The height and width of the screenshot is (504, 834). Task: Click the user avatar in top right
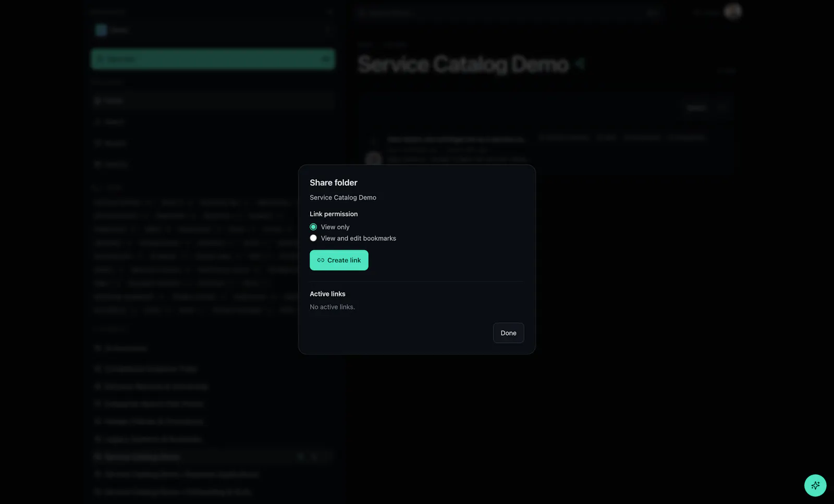click(x=732, y=11)
